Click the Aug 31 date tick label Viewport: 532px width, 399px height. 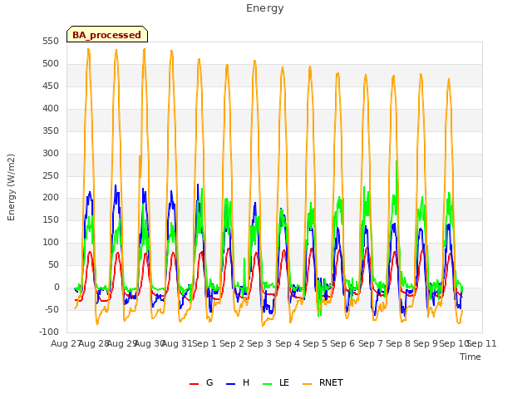coord(177,343)
